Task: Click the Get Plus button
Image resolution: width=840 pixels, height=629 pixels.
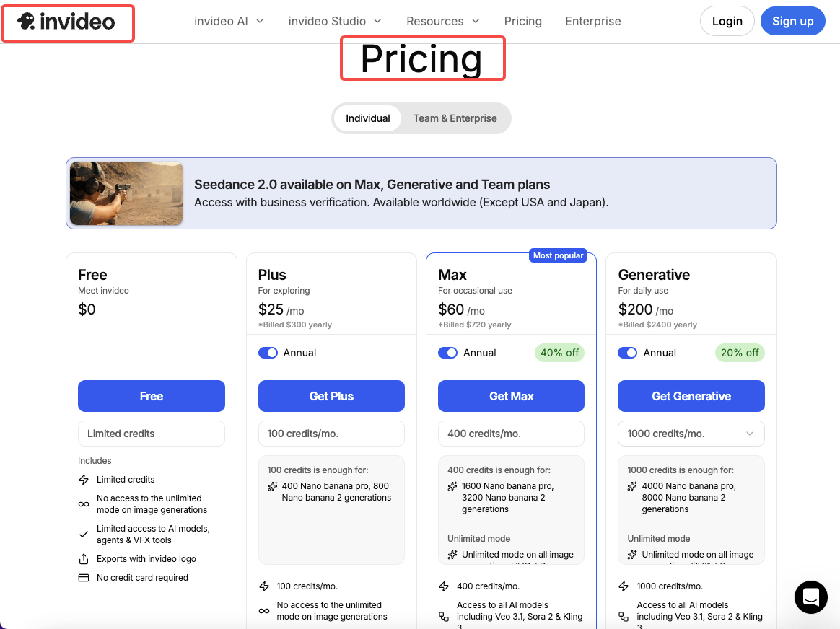Action: [x=332, y=396]
